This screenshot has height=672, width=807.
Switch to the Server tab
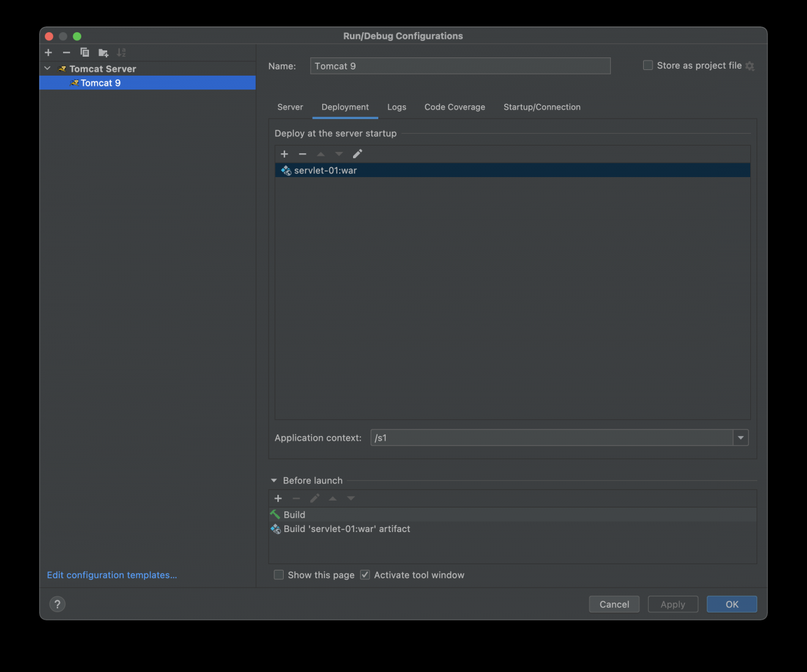290,107
